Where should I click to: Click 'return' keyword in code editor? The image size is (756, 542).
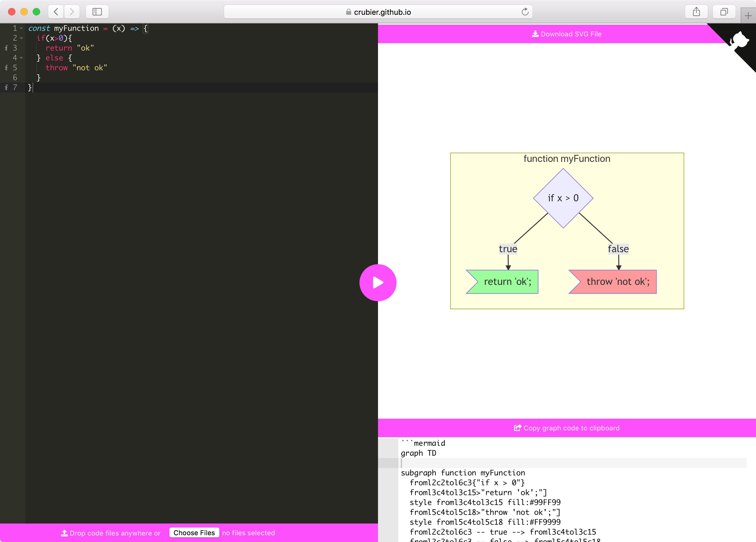(59, 48)
